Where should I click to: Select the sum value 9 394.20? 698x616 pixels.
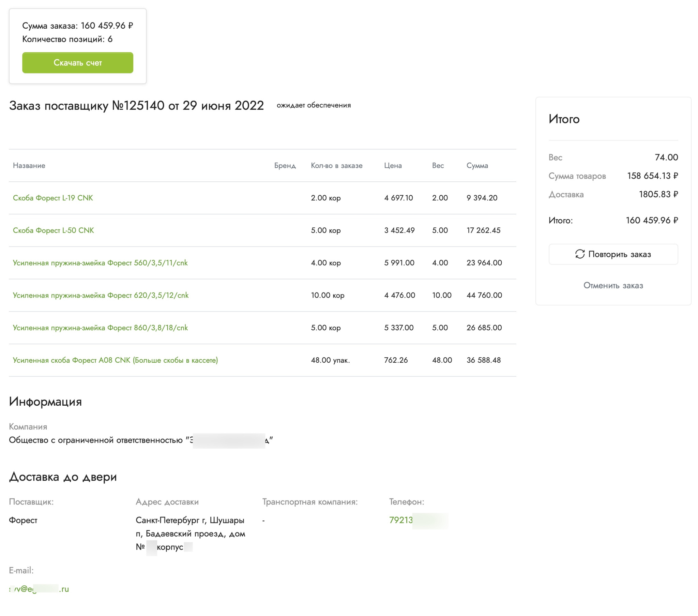click(x=482, y=198)
